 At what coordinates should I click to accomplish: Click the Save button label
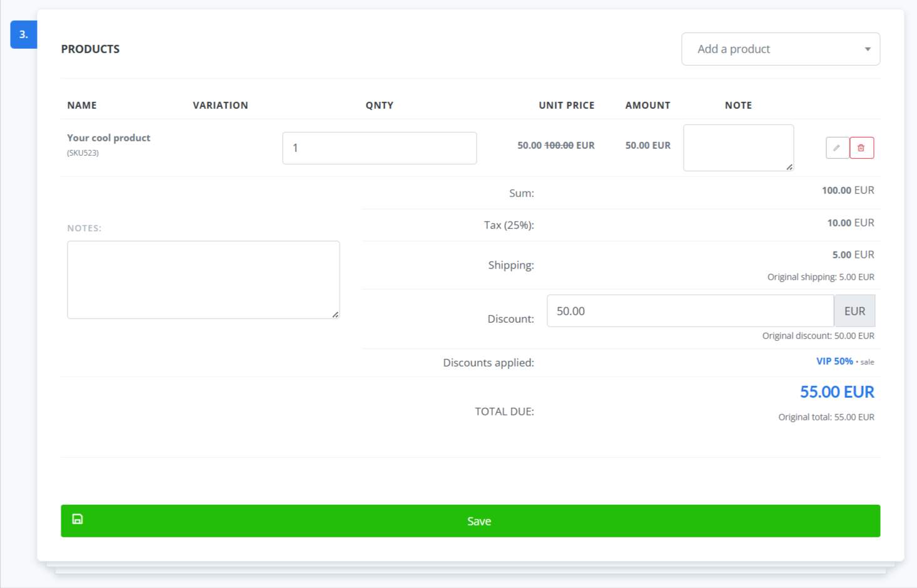(x=479, y=521)
